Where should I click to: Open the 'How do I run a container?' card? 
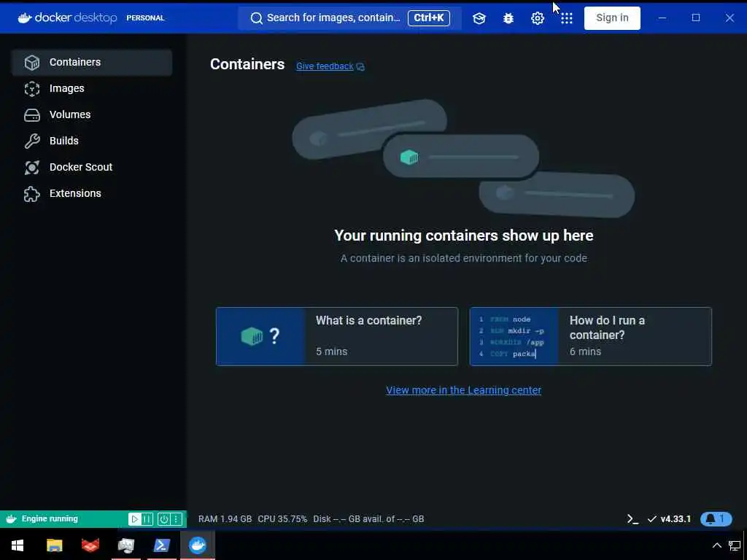tap(591, 336)
